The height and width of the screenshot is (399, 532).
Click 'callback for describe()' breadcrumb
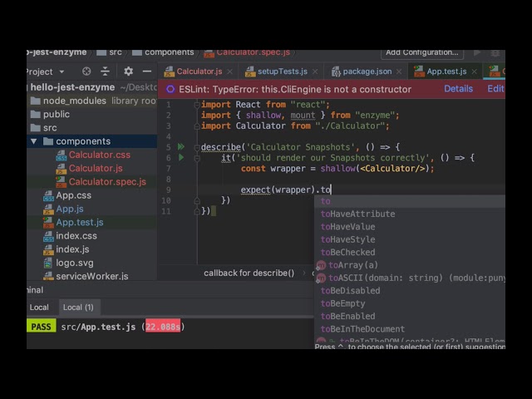tap(249, 273)
